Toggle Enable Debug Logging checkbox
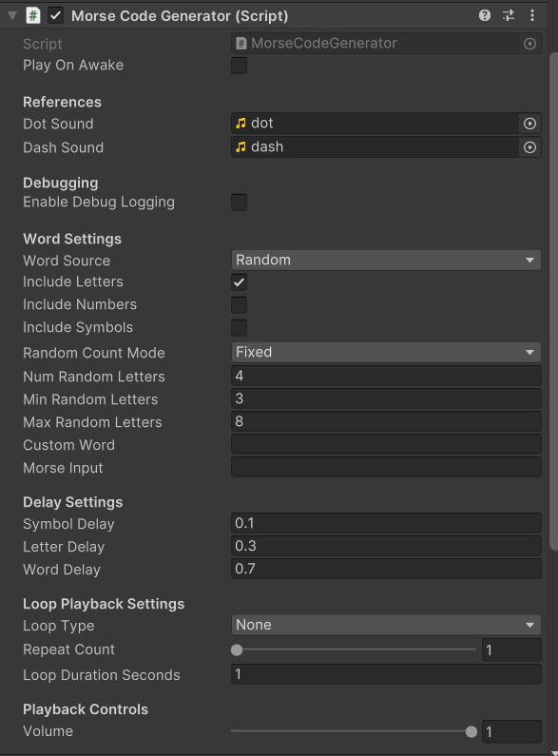Viewport: 558px width, 756px height. click(239, 203)
